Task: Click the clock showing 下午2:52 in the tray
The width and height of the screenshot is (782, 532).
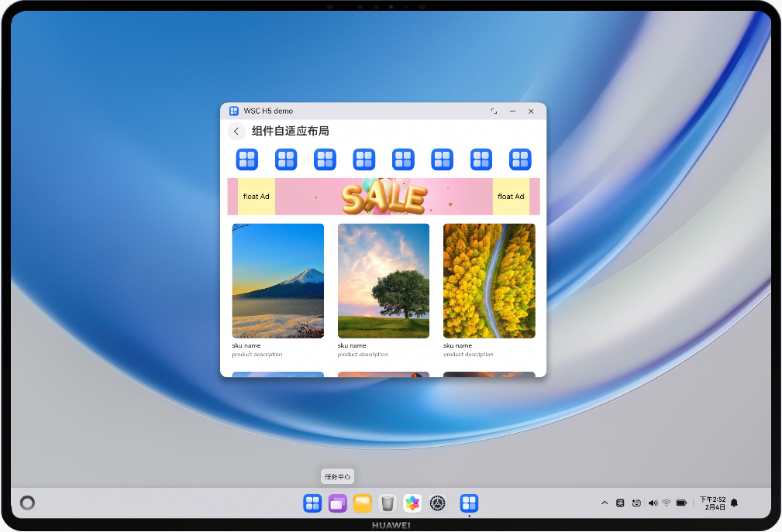Action: pos(711,503)
